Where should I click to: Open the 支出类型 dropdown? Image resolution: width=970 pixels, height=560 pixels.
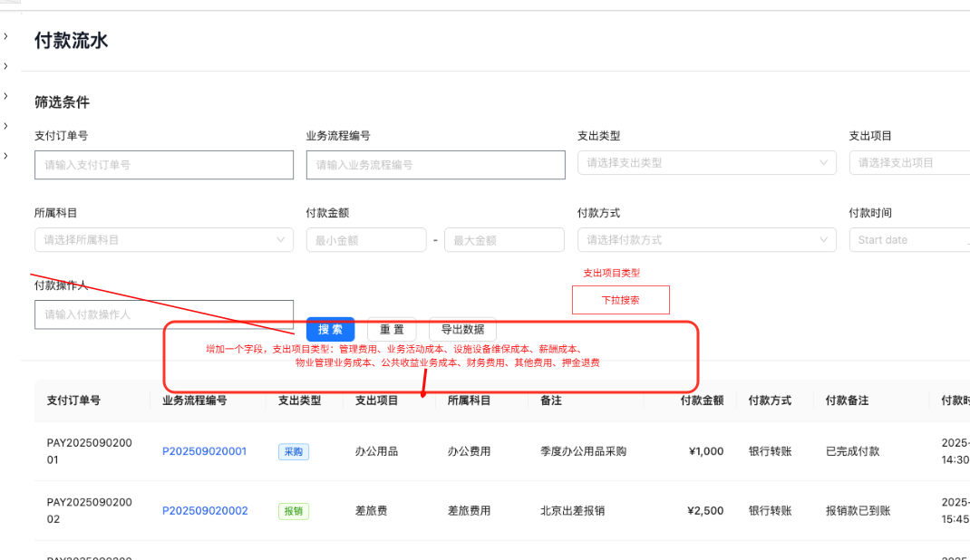pyautogui.click(x=707, y=163)
